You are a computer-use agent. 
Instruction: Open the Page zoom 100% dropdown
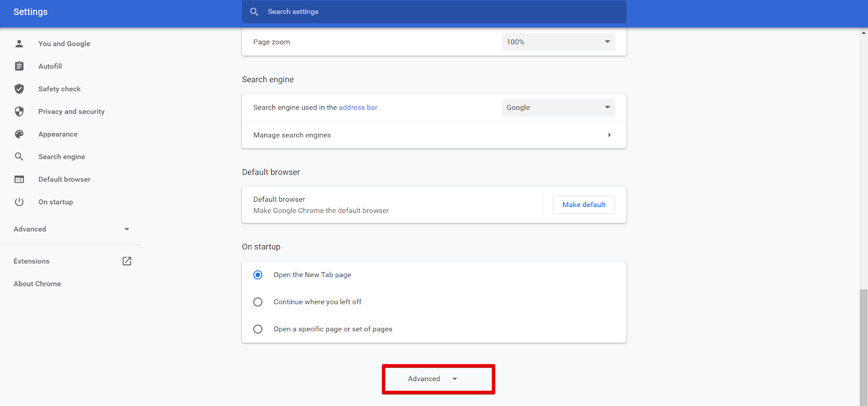[558, 42]
